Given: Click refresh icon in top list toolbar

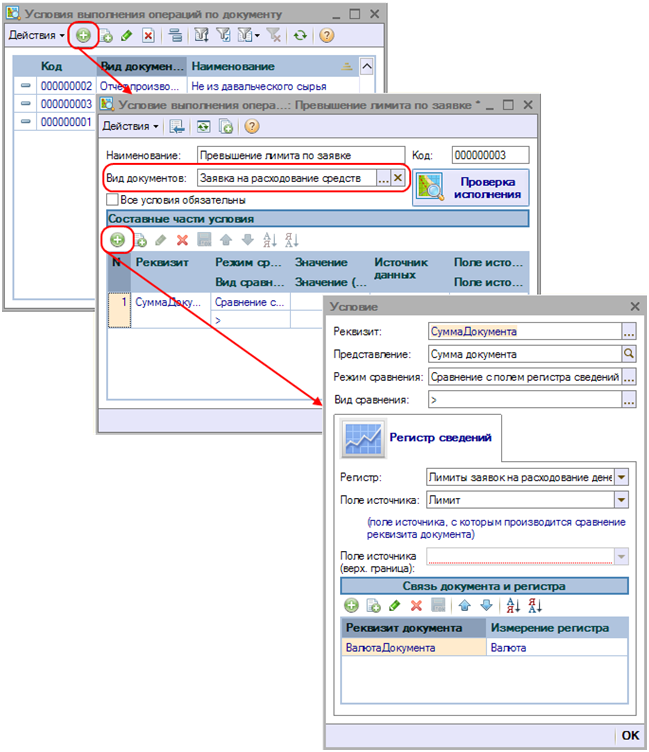Looking at the screenshot, I should [300, 35].
